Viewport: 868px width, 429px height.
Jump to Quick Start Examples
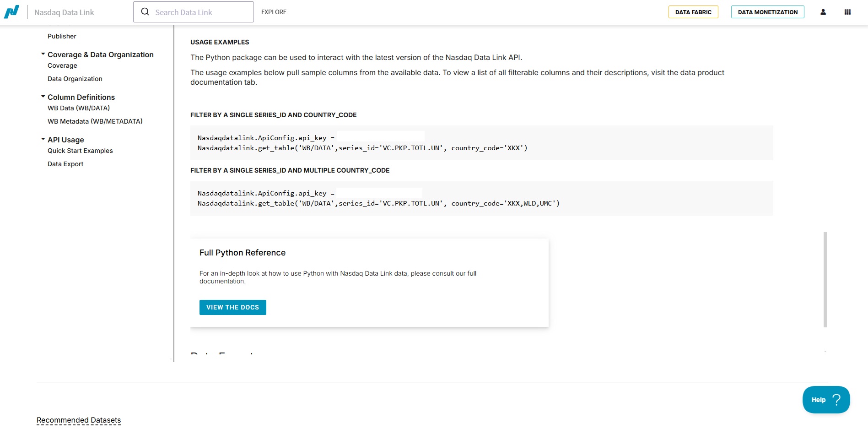pyautogui.click(x=80, y=151)
